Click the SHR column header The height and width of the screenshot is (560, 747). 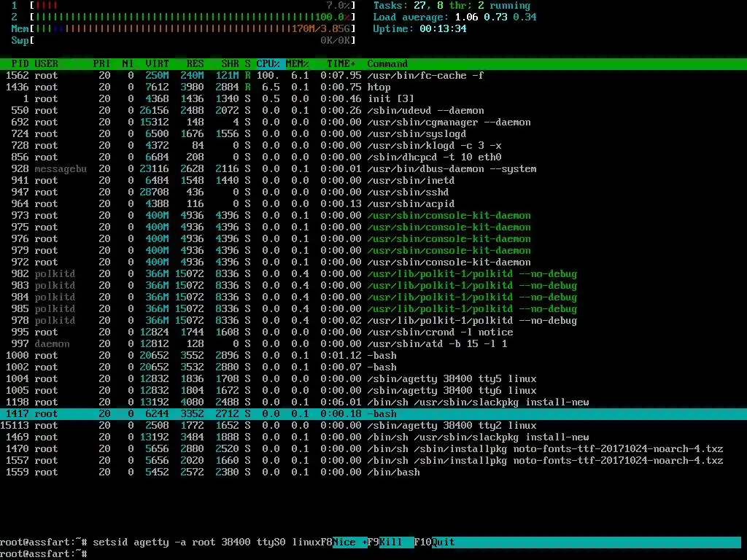[x=230, y=64]
